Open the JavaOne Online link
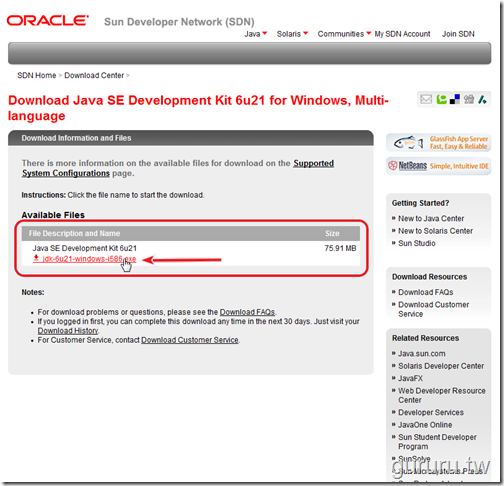 [x=425, y=425]
